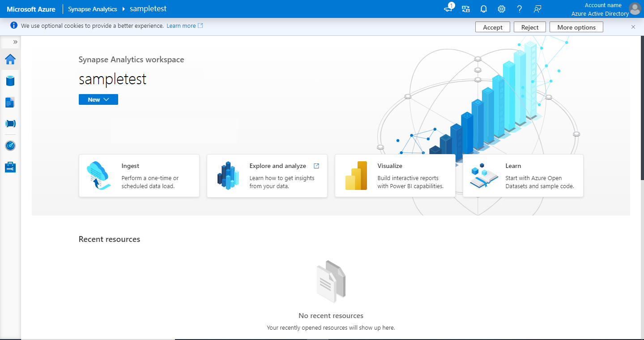Open the Develop hub document icon
The image size is (644, 340).
(10, 102)
